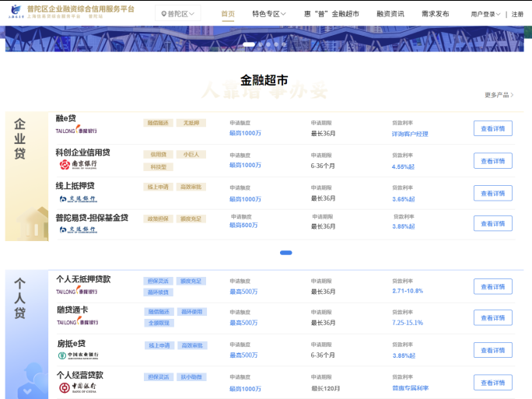Click the blue pagination dot under enterprise loans
The width and height of the screenshot is (532, 399).
tap(285, 253)
